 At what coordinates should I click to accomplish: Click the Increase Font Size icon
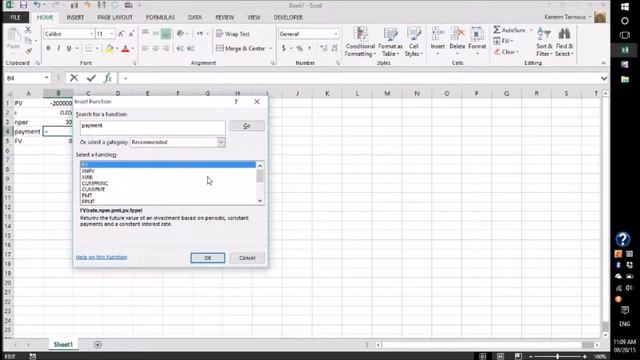(121, 34)
